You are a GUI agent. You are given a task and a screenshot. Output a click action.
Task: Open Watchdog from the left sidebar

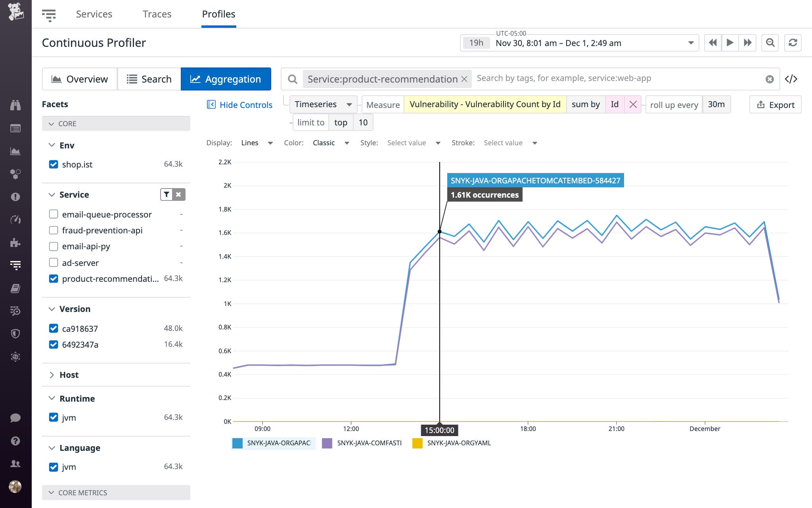[x=16, y=105]
